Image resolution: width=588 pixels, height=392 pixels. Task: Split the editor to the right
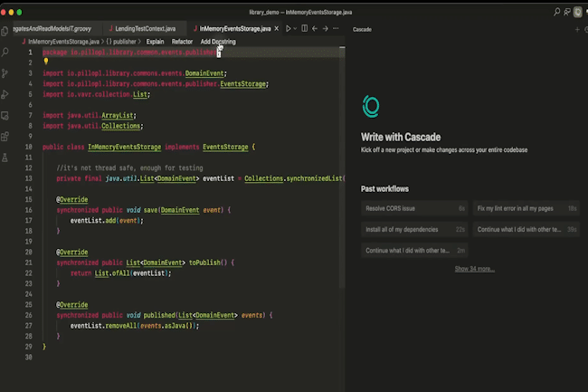click(305, 28)
